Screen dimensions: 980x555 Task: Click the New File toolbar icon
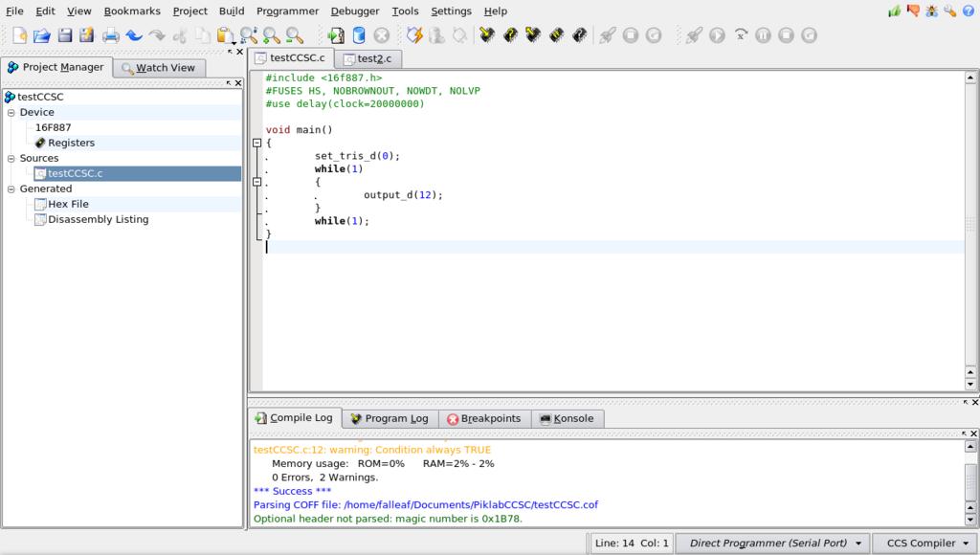pyautogui.click(x=19, y=35)
